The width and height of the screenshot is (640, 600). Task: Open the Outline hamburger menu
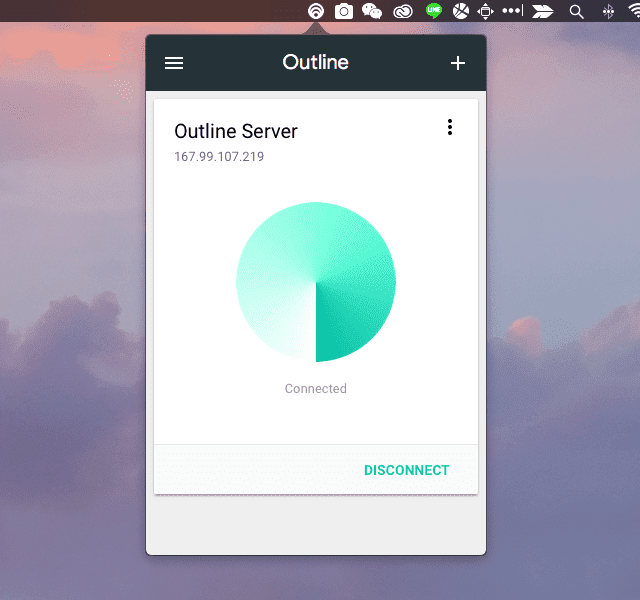click(x=174, y=63)
